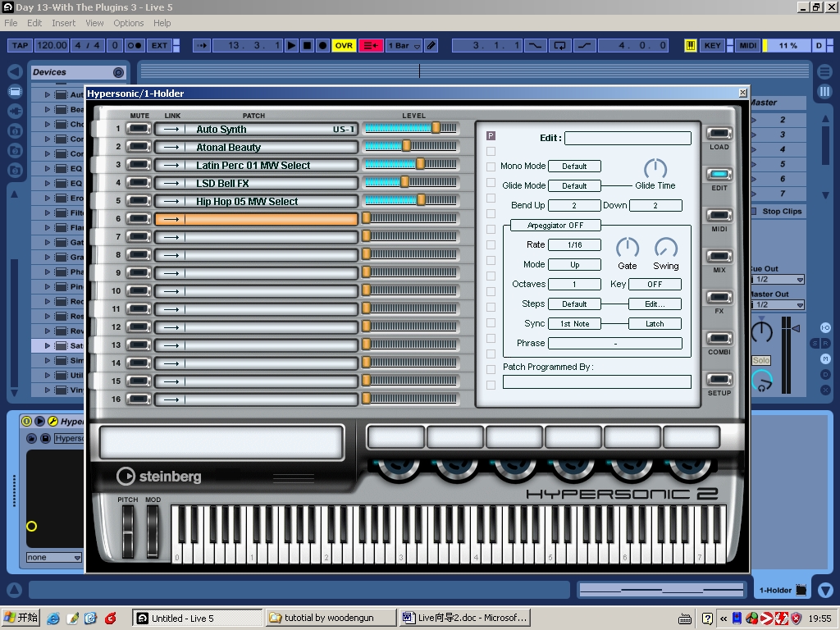
Task: Click the Pitch wheel in Hypersonic
Action: (x=127, y=532)
